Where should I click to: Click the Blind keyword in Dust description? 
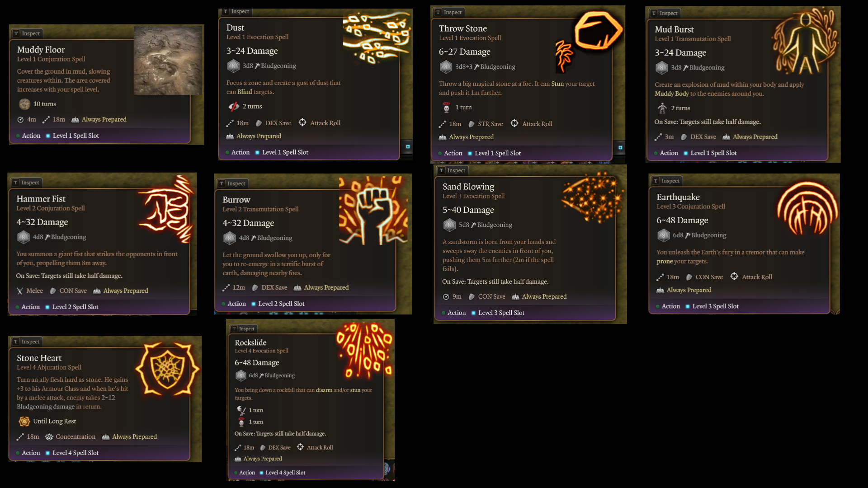pos(245,92)
